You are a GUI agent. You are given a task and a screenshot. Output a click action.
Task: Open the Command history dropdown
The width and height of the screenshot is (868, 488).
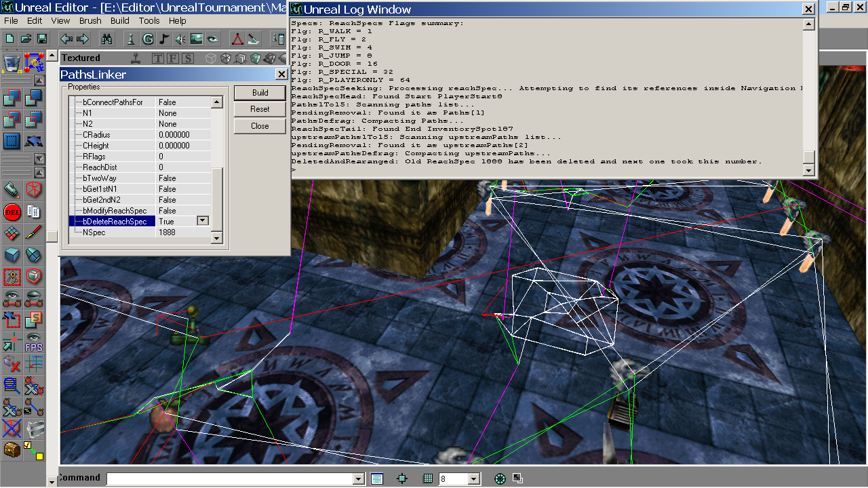pyautogui.click(x=359, y=479)
